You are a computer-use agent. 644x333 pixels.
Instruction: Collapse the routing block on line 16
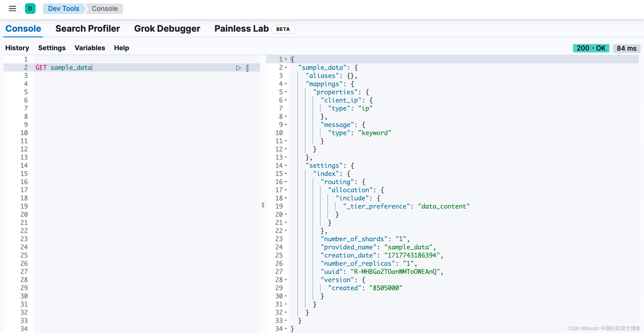(x=286, y=182)
